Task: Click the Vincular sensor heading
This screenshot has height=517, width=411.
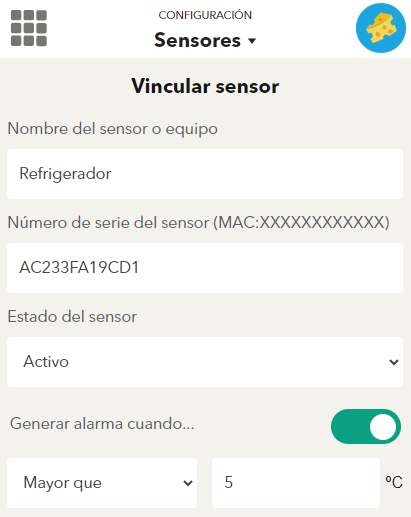Action: click(x=205, y=86)
